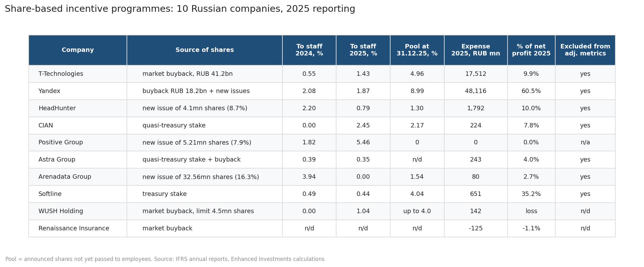644x267 pixels.
Task: Select the 'Renaissance Insurance' company cell
Action: point(78,228)
